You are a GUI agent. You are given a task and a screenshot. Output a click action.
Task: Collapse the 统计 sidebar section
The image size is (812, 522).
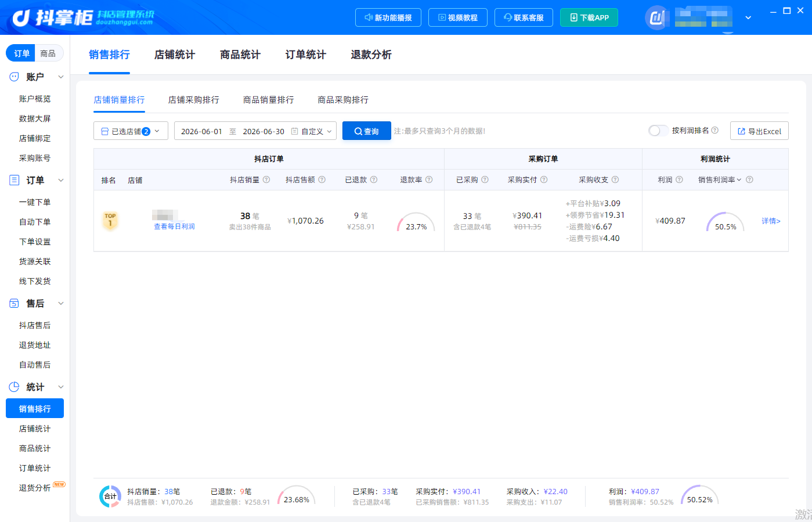click(60, 387)
